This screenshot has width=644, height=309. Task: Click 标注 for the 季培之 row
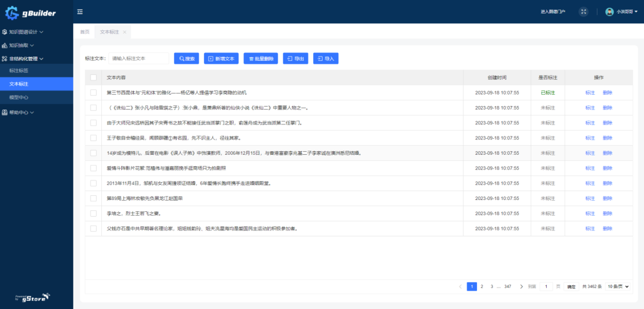tap(590, 214)
